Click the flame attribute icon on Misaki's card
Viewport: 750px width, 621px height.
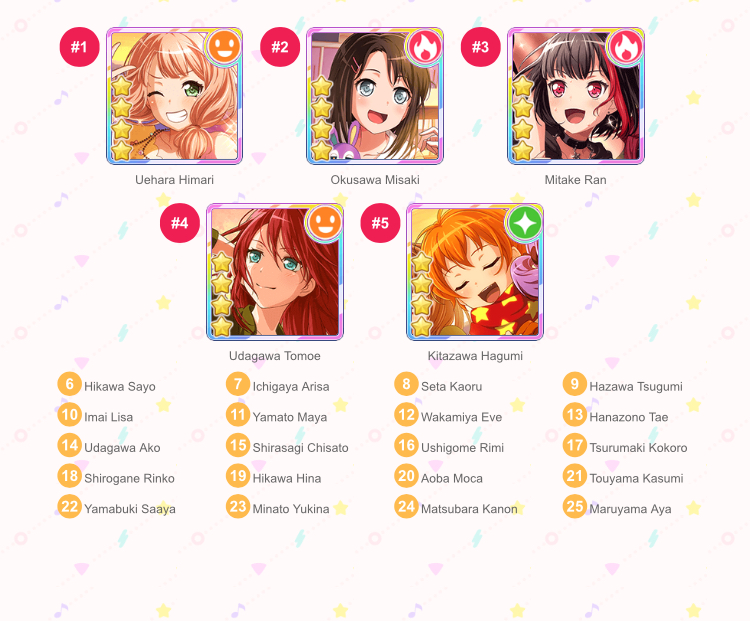tap(424, 46)
